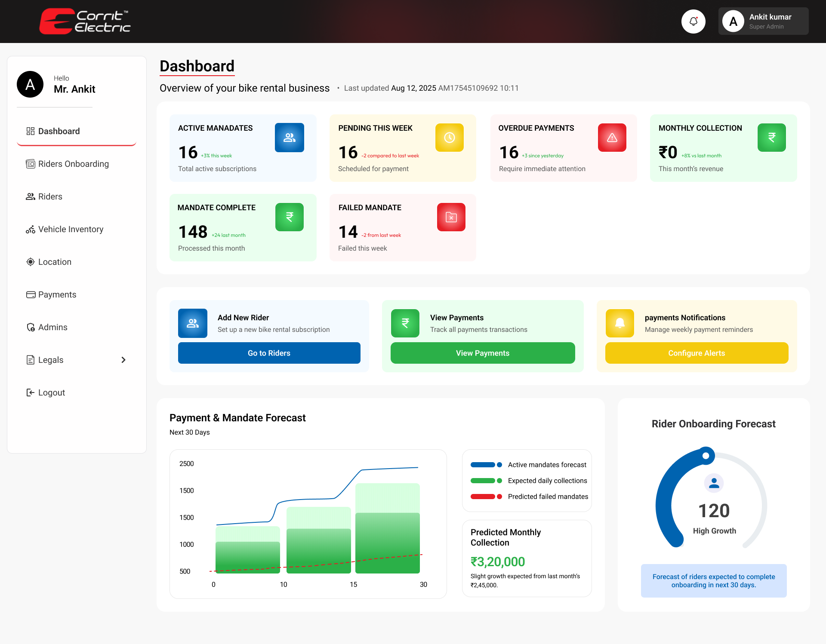826x644 pixels.
Task: Click the green Expected daily collections swatch
Action: click(486, 481)
